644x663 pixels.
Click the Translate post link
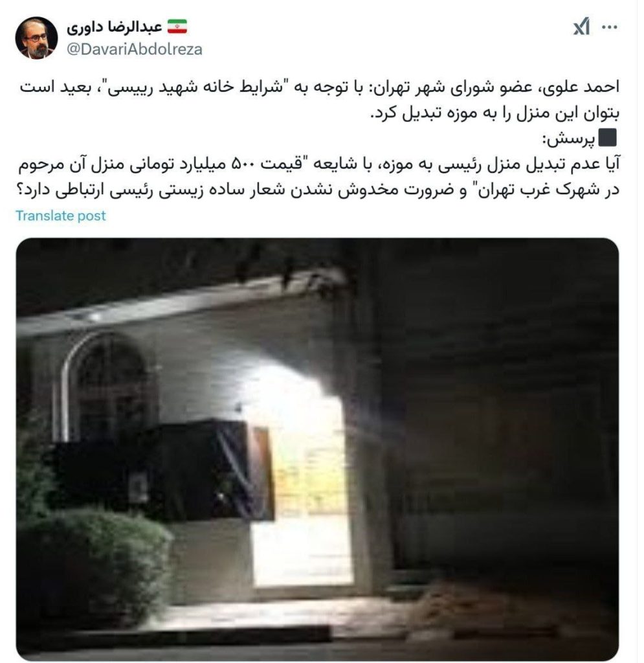(x=60, y=216)
